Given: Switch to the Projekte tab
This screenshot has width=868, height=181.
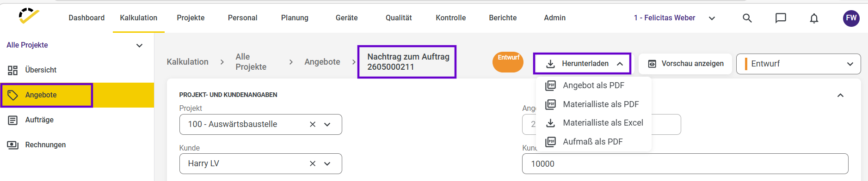Looking at the screenshot, I should point(191,18).
